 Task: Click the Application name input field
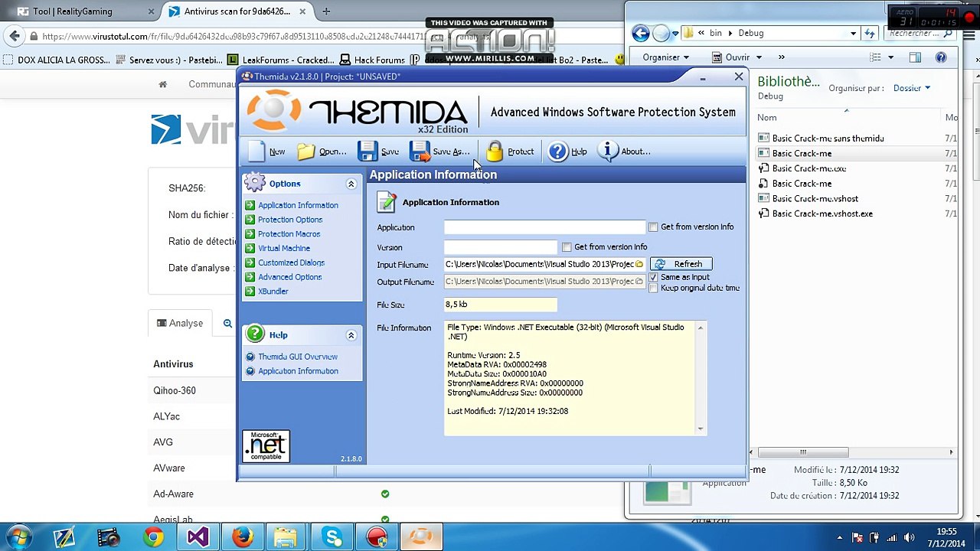point(544,227)
